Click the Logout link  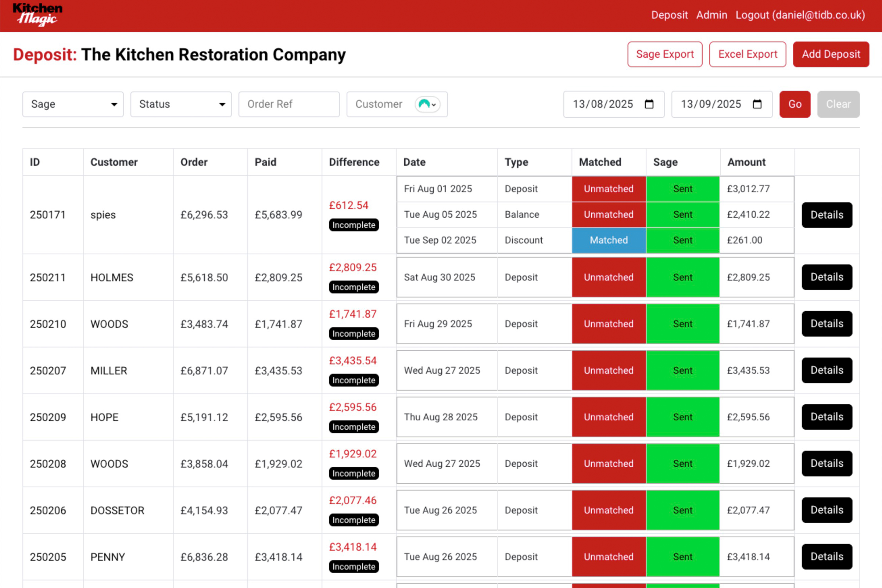(x=800, y=15)
